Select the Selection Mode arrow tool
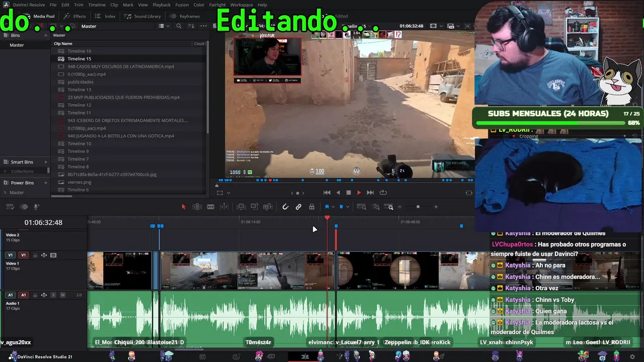This screenshot has height=362, width=644. (x=183, y=207)
